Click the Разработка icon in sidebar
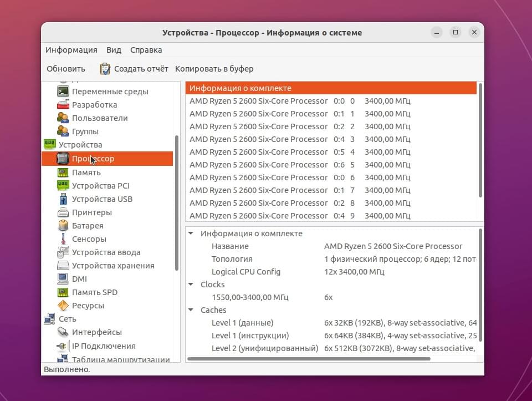This screenshot has height=401, width=532. pyautogui.click(x=63, y=105)
